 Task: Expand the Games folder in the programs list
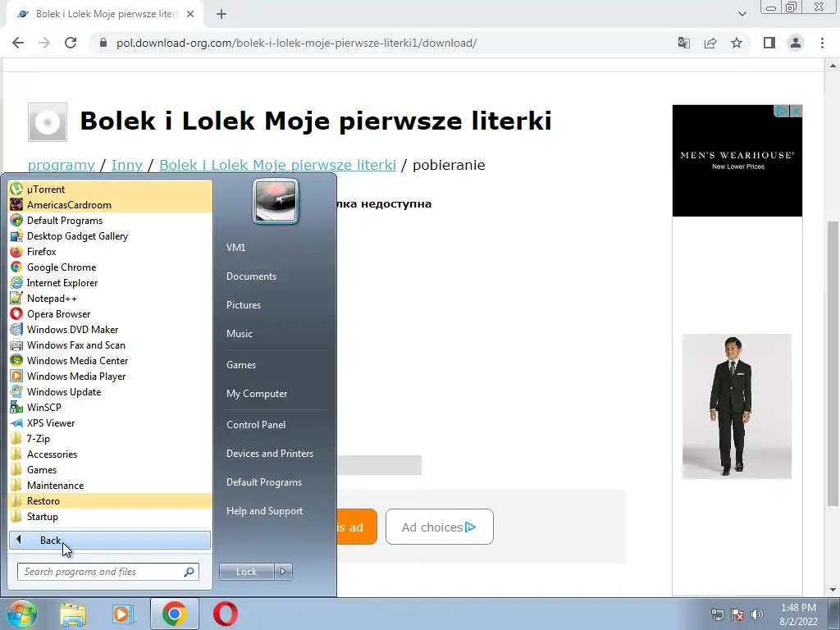click(111, 469)
